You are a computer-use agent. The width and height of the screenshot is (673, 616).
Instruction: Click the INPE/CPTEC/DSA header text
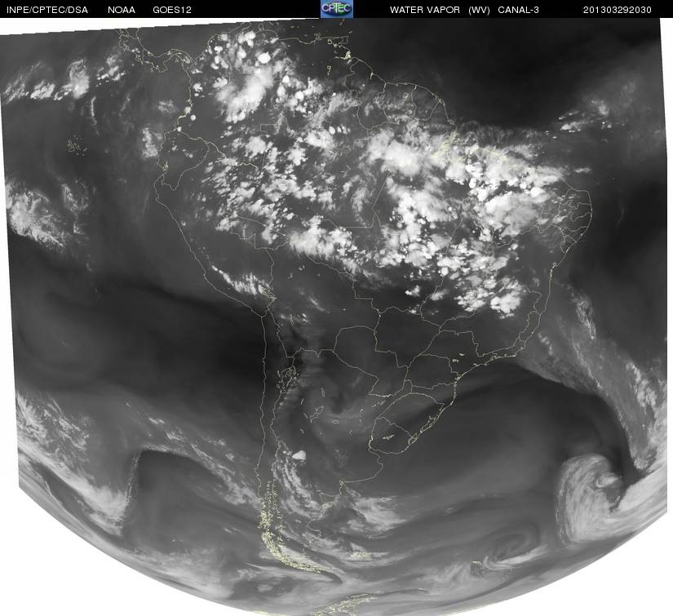47,10
